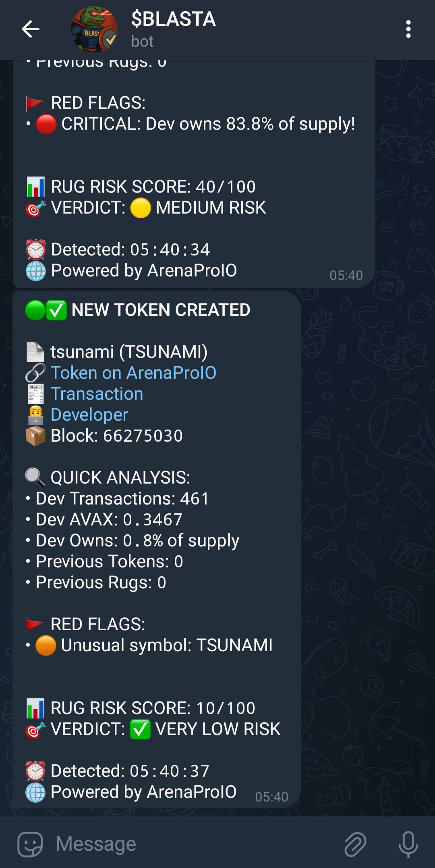Tap the paperclip attachment icon
This screenshot has width=435, height=868.
tap(355, 844)
